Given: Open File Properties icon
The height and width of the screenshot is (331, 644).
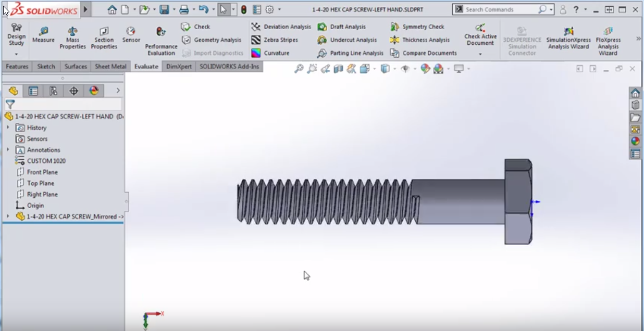Looking at the screenshot, I should [257, 9].
